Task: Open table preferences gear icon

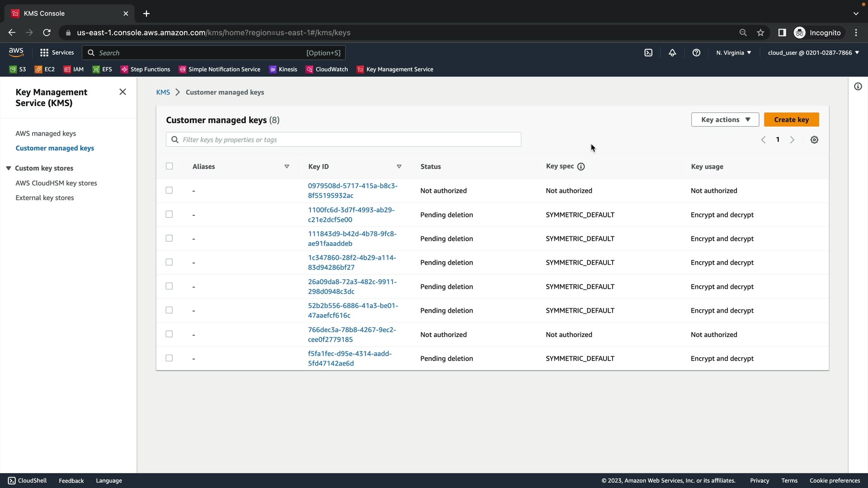Action: tap(814, 140)
